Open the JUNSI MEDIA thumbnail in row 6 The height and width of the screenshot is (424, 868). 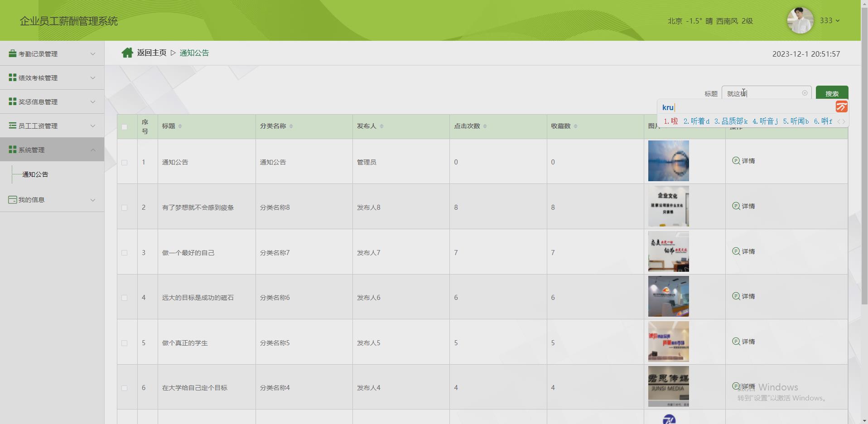point(669,386)
